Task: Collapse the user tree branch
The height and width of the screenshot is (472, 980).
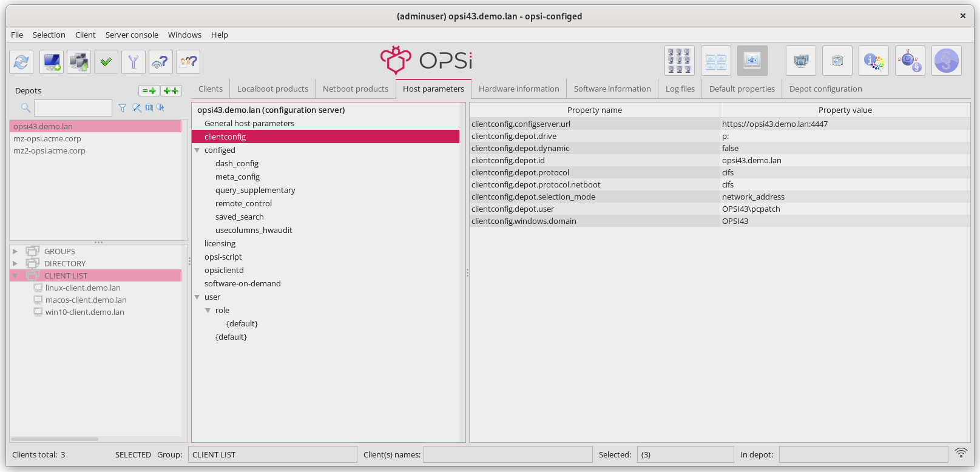Action: point(197,297)
